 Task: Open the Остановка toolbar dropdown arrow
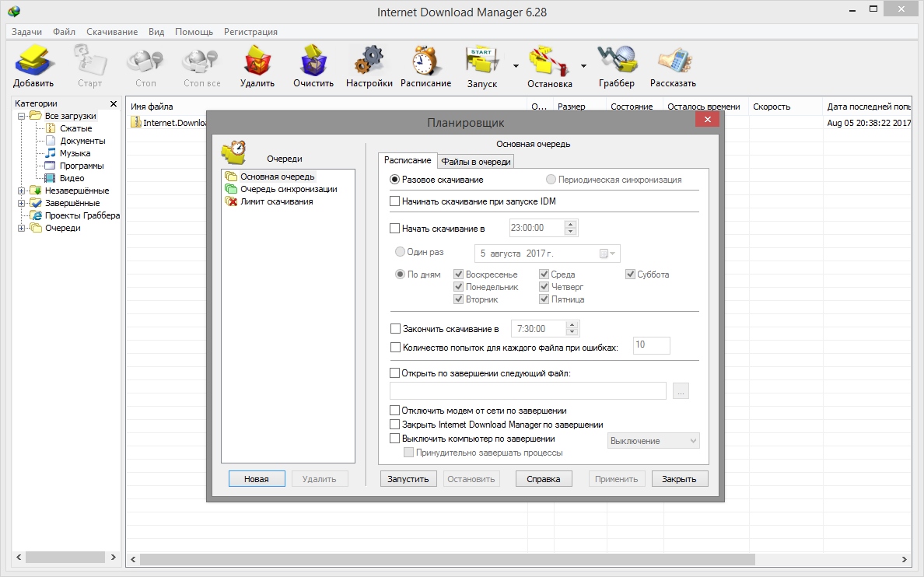(x=583, y=66)
